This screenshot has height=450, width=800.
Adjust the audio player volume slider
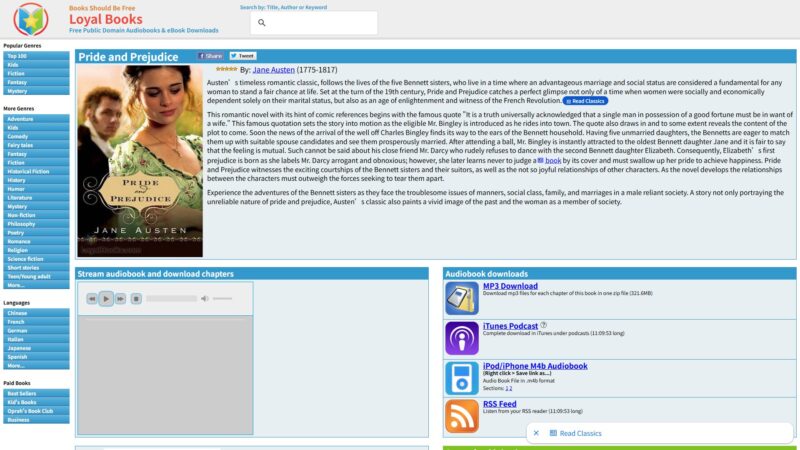click(x=222, y=298)
